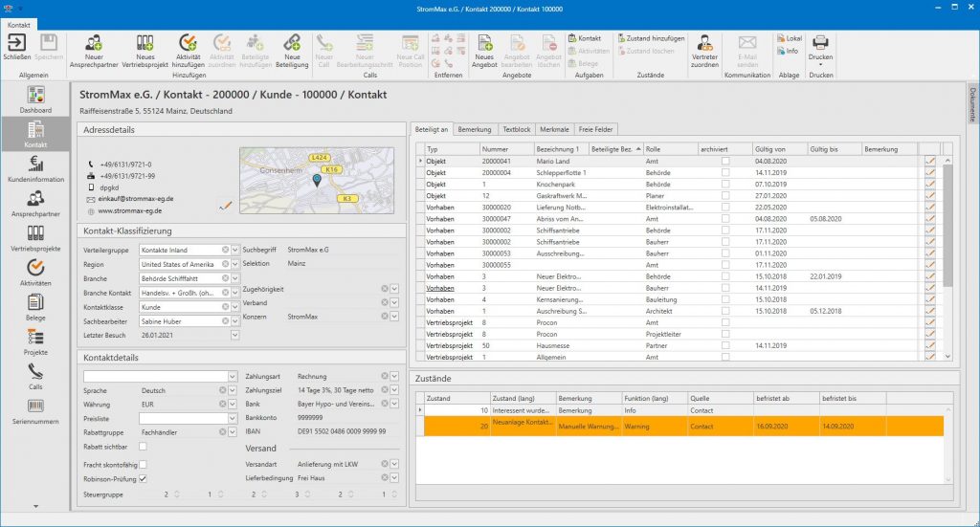Open the Dashboard in the sidebar
The height and width of the screenshot is (527, 980).
tap(36, 99)
